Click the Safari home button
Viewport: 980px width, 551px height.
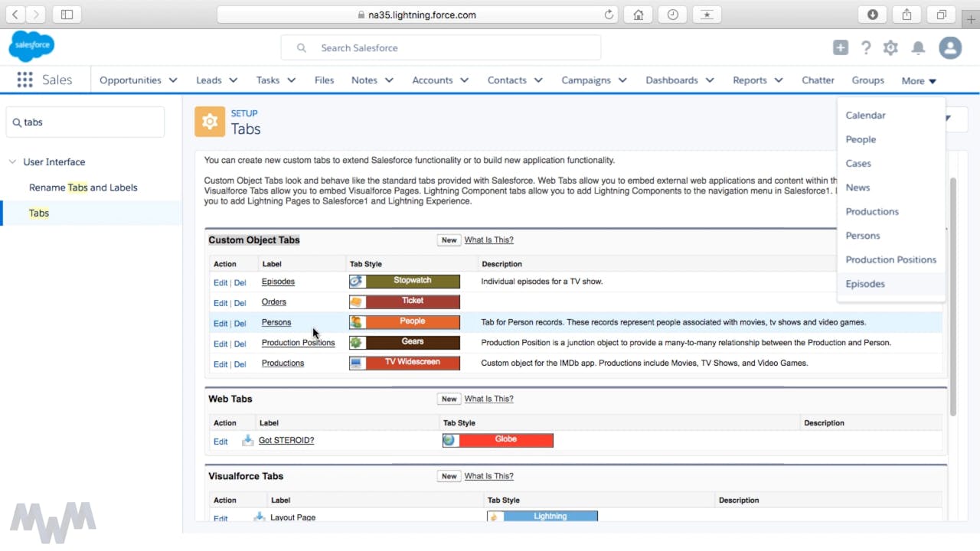point(638,15)
